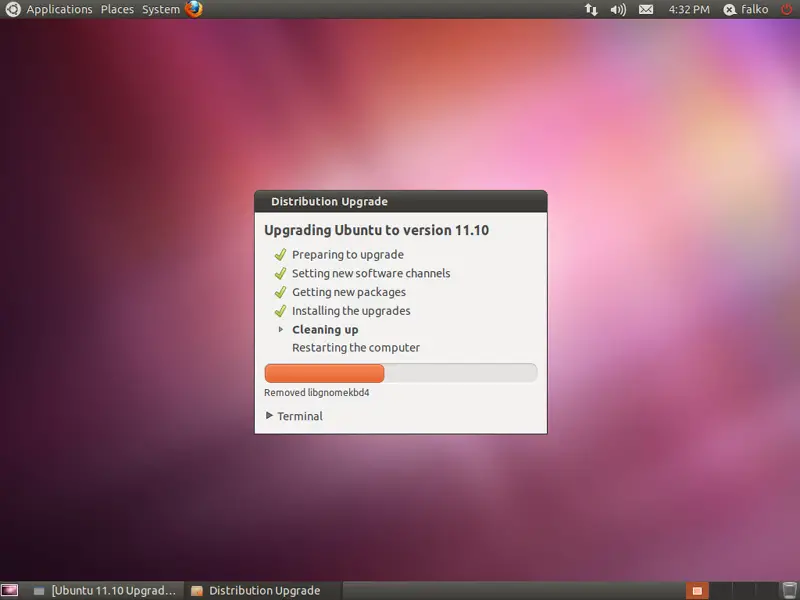Click the 'Preparing to upgrade' label
The height and width of the screenshot is (600, 800).
click(348, 255)
